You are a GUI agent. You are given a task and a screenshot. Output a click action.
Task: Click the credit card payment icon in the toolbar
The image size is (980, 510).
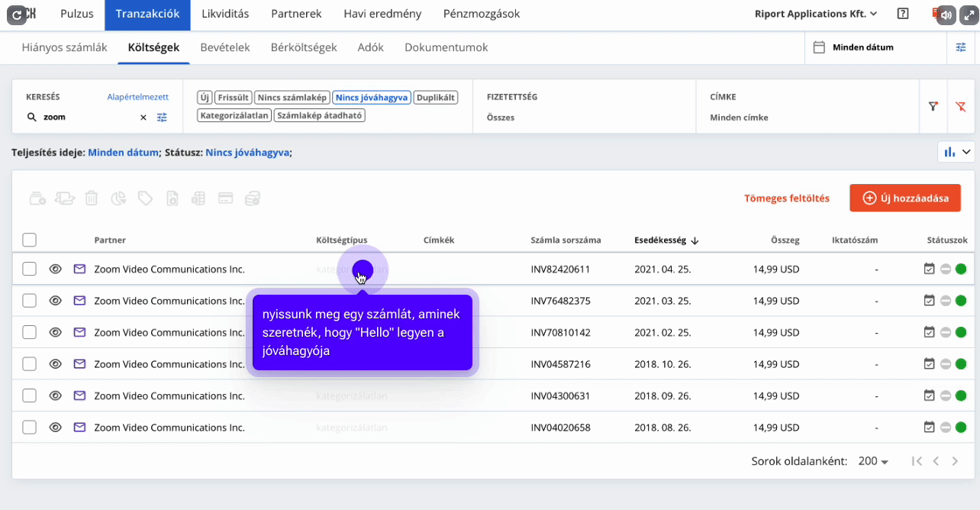tap(225, 199)
